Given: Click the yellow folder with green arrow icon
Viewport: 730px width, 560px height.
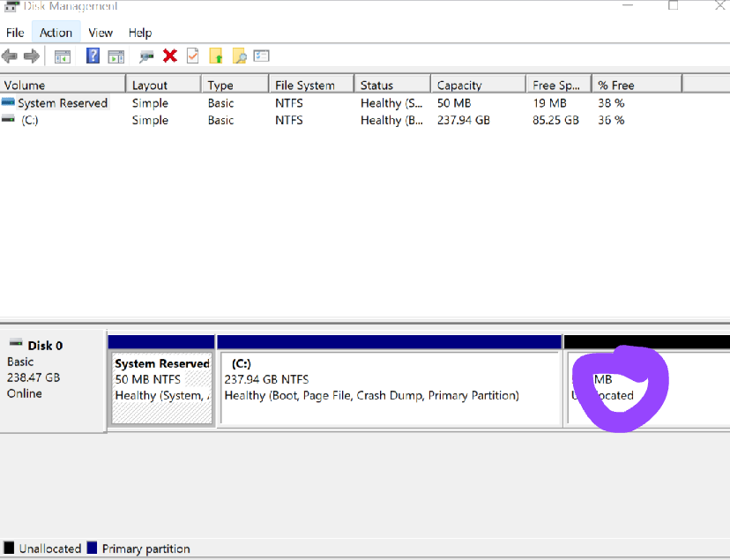Looking at the screenshot, I should pyautogui.click(x=216, y=56).
